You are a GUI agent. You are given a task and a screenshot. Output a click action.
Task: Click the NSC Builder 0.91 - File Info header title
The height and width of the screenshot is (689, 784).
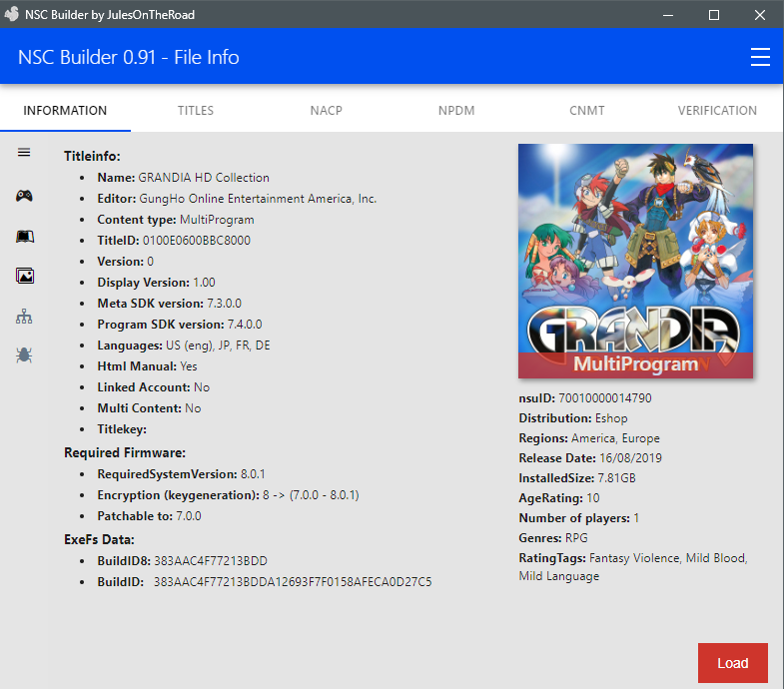point(129,57)
